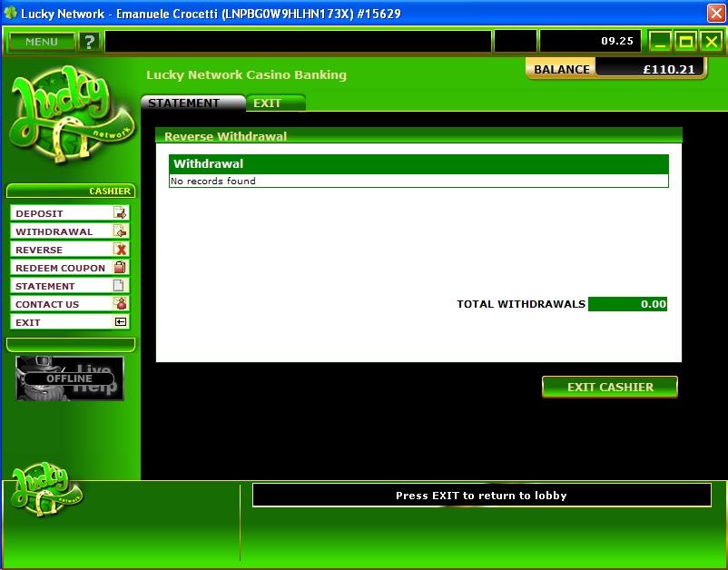Click the EXIT CASHIER button
This screenshot has width=728, height=570.
point(610,387)
